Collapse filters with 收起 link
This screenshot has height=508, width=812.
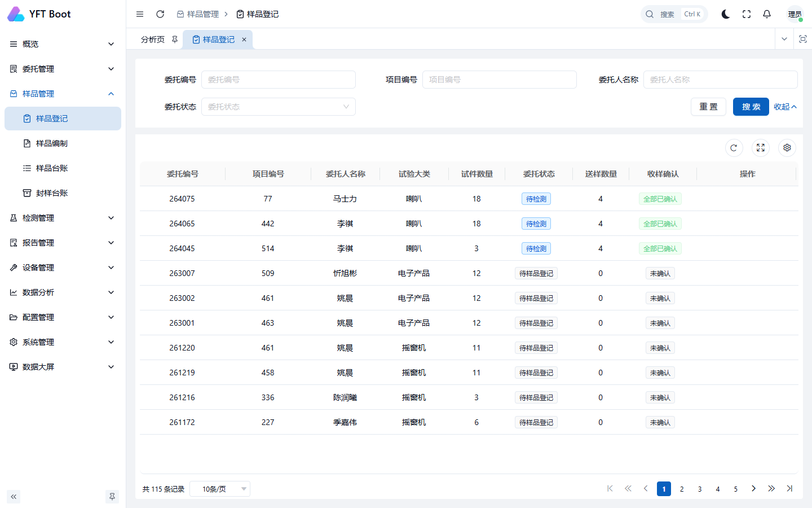[x=785, y=107]
